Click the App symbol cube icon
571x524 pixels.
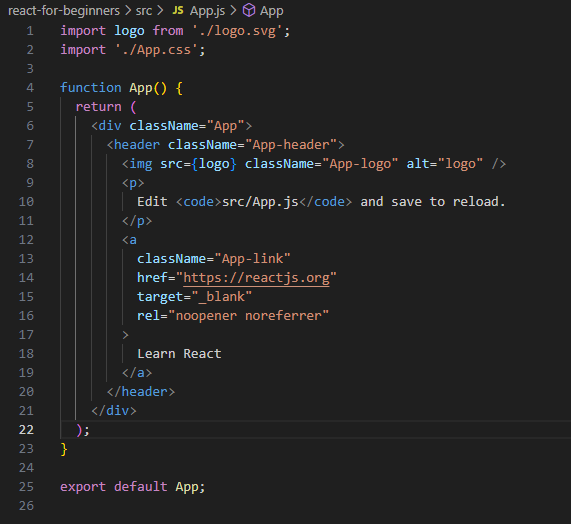pos(249,10)
